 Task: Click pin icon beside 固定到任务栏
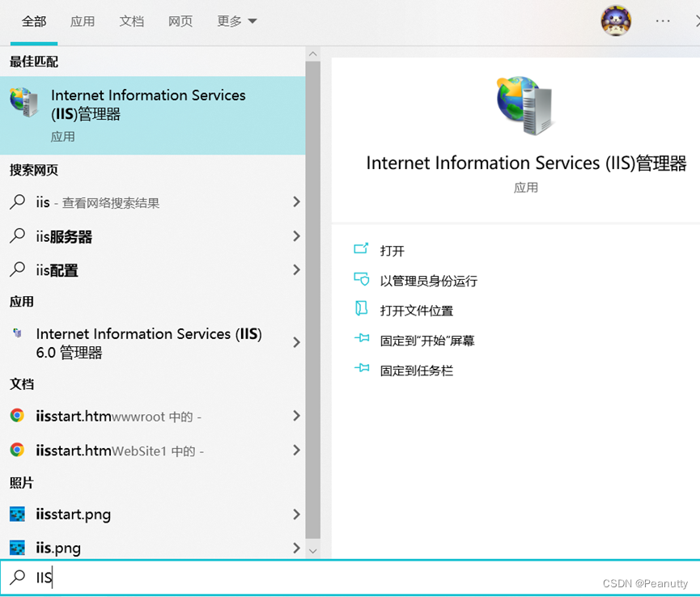click(x=362, y=367)
